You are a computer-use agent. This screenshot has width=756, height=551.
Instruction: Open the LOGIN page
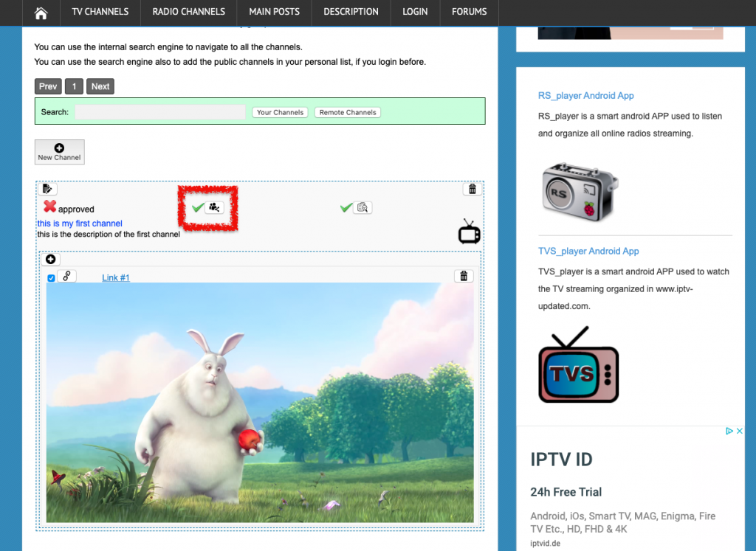point(415,12)
